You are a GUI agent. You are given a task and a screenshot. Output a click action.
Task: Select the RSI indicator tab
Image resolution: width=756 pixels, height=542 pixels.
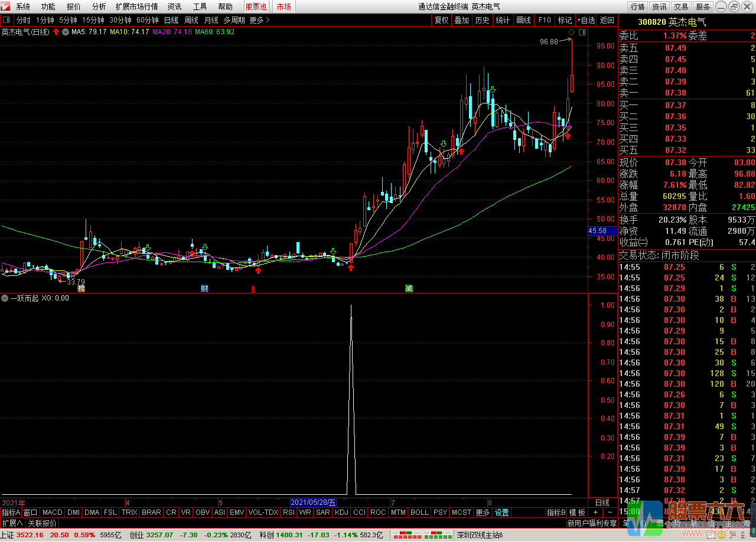point(289,512)
